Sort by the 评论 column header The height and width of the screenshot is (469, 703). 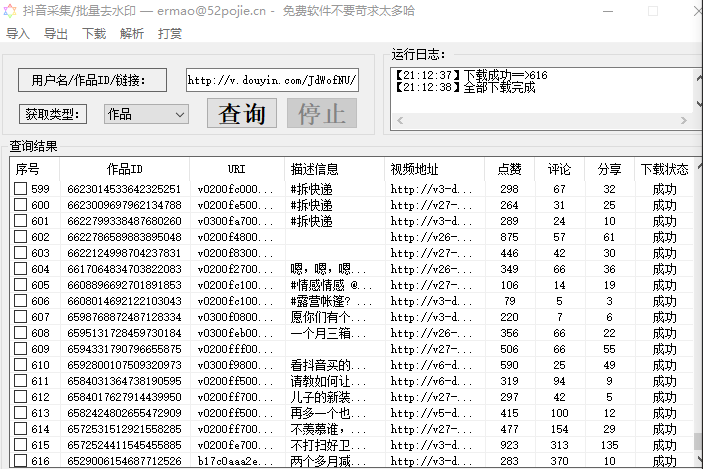coord(560,169)
